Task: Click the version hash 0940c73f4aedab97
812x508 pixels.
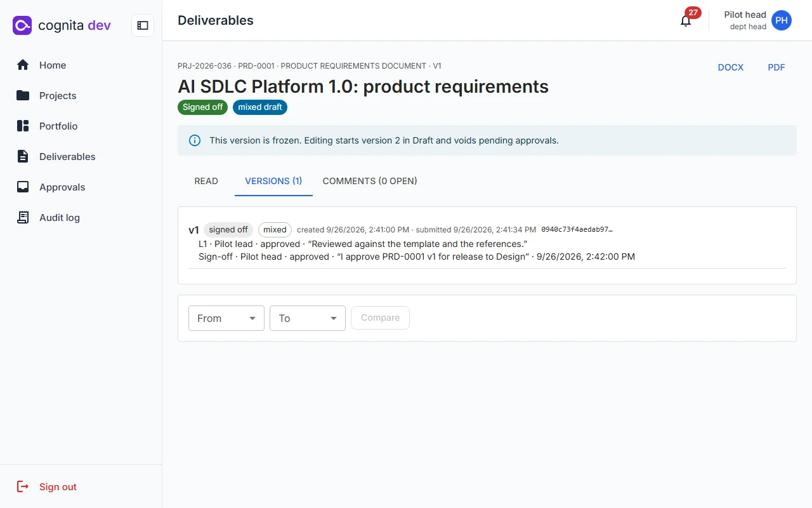Action: [577, 230]
